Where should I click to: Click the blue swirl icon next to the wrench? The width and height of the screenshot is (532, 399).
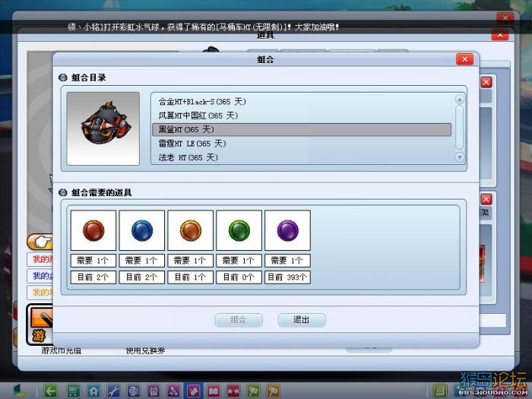(133, 391)
